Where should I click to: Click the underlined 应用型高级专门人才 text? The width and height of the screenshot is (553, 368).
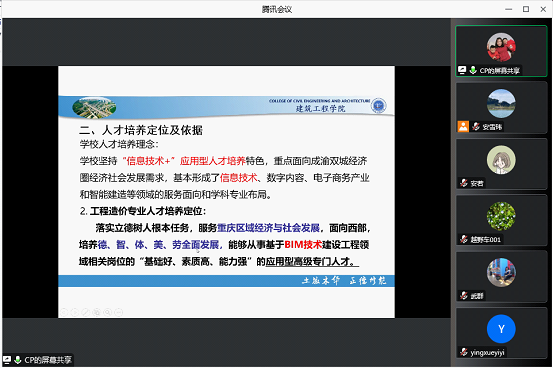[x=312, y=261]
